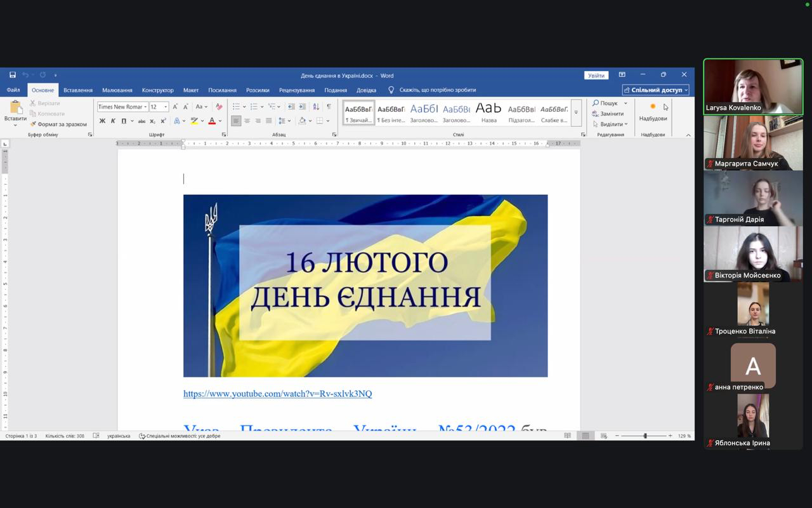Click the Format Painter (Формат за зразком)
The height and width of the screenshot is (508, 812).
coord(62,124)
